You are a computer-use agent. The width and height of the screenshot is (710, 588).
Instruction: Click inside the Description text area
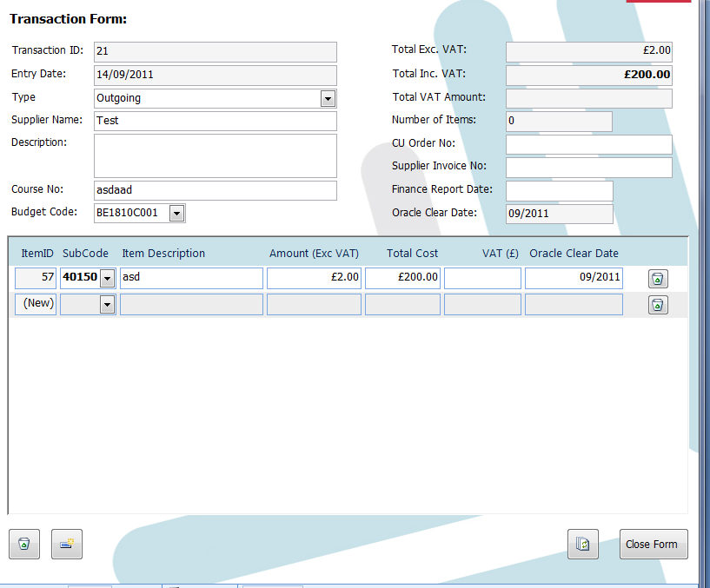(216, 155)
